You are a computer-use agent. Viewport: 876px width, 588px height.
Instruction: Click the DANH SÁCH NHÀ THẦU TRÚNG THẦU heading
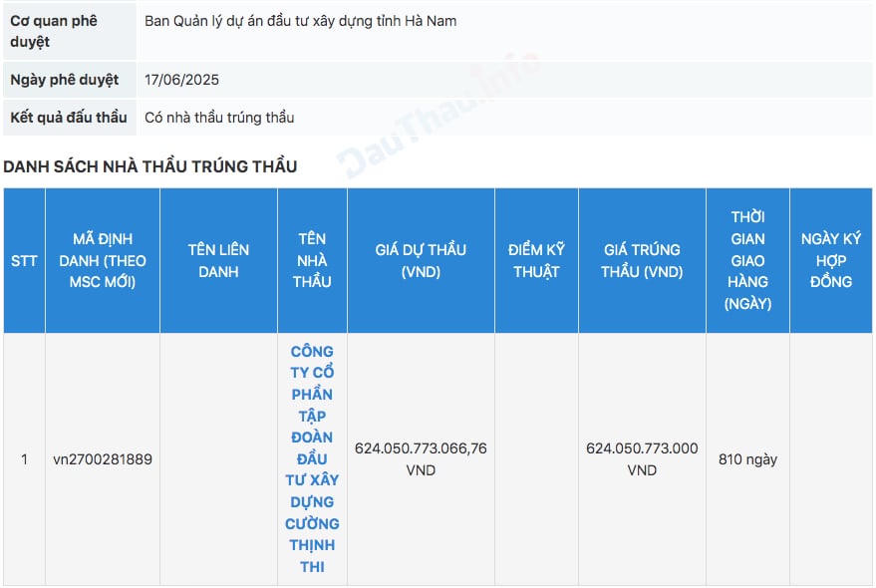pos(150,166)
